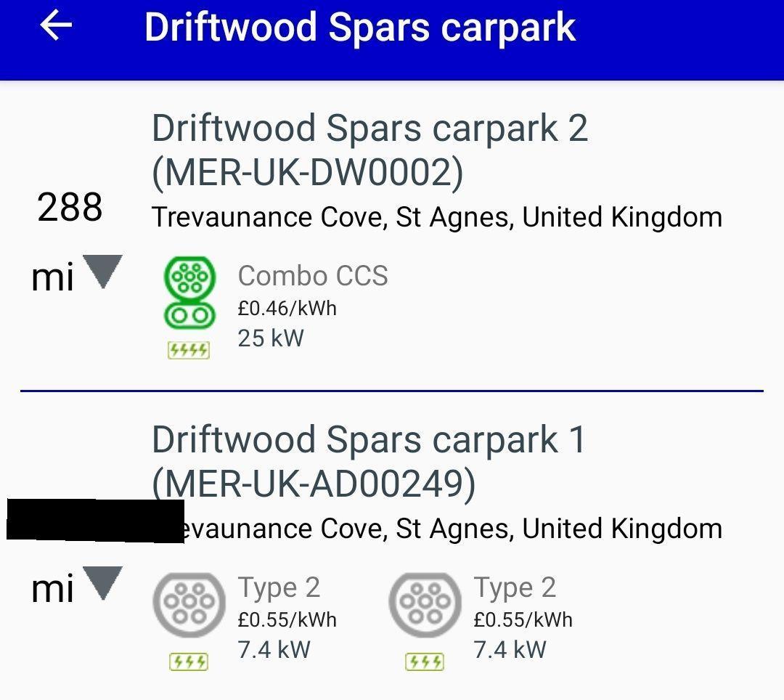The image size is (784, 700).
Task: Click the lightning badge under the first Type 2
Action: (x=188, y=662)
